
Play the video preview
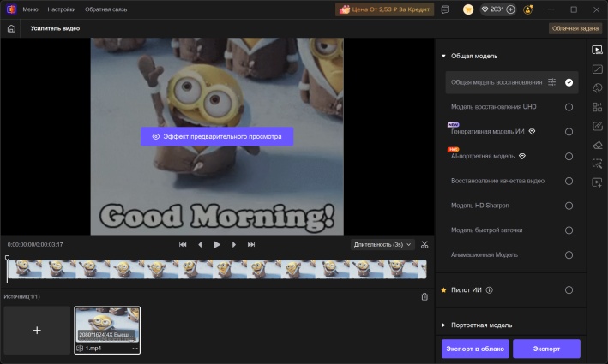click(x=217, y=245)
